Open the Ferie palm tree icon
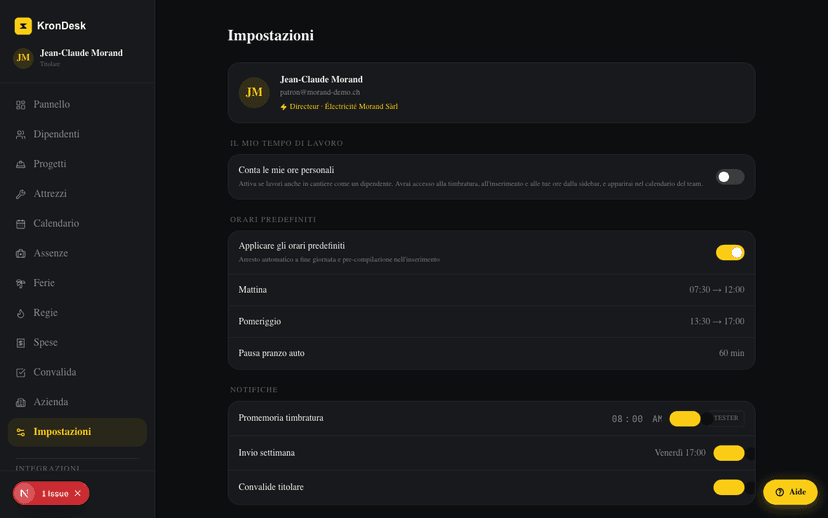828x518 pixels. (21, 284)
